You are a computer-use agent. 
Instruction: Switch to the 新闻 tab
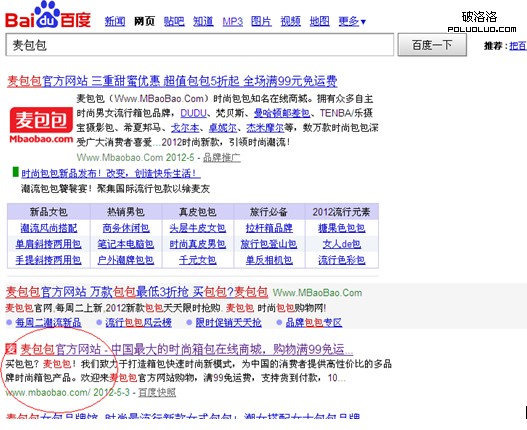point(115,22)
